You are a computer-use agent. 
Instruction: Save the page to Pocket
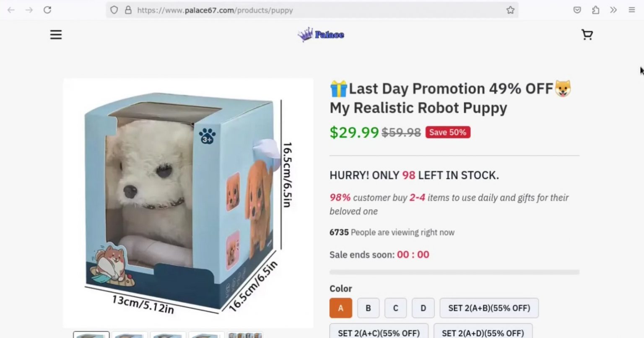pos(577,10)
